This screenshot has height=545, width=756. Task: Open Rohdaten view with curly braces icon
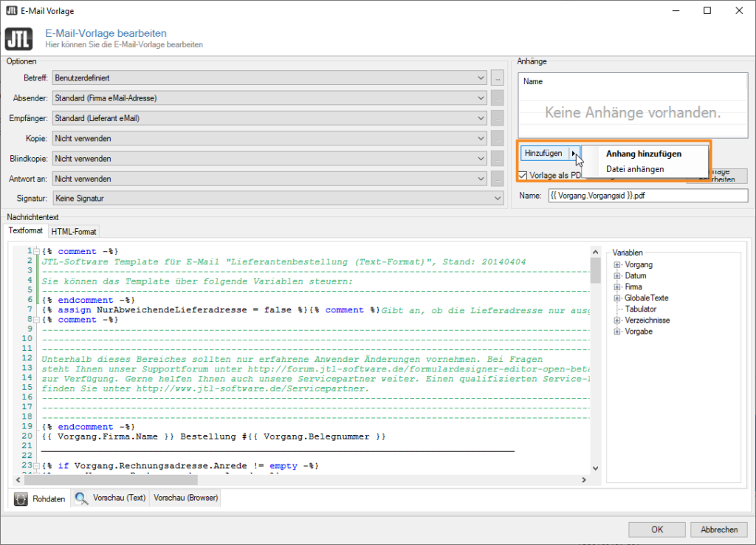point(42,498)
